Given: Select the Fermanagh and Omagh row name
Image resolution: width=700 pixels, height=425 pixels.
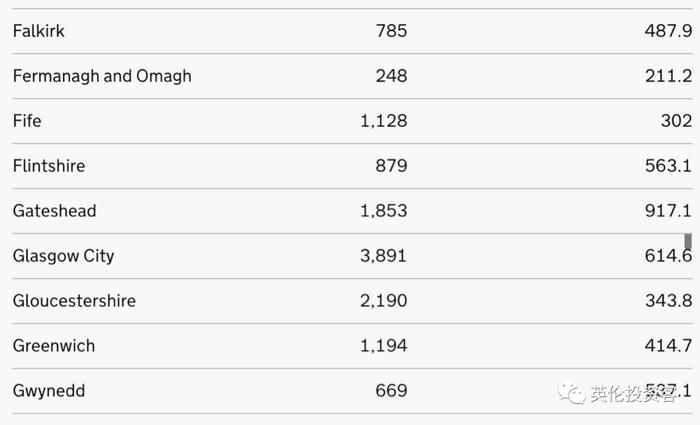Looking at the screenshot, I should click(102, 76).
